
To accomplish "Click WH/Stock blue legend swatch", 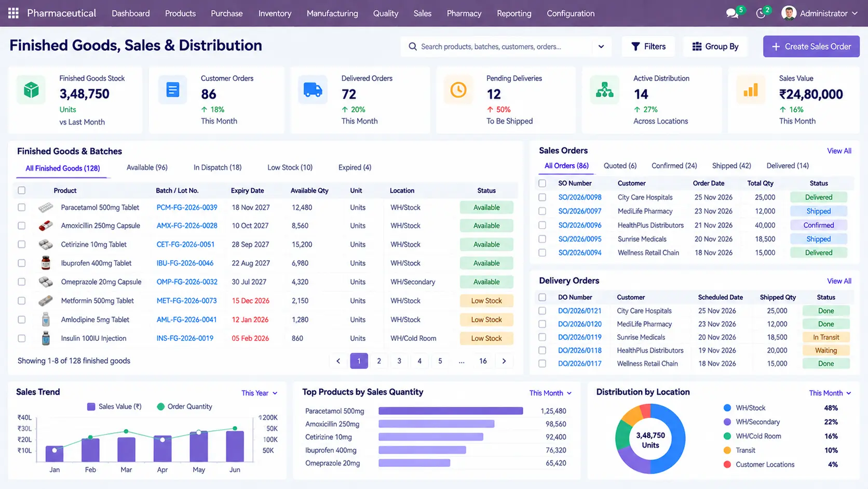I will [x=727, y=408].
